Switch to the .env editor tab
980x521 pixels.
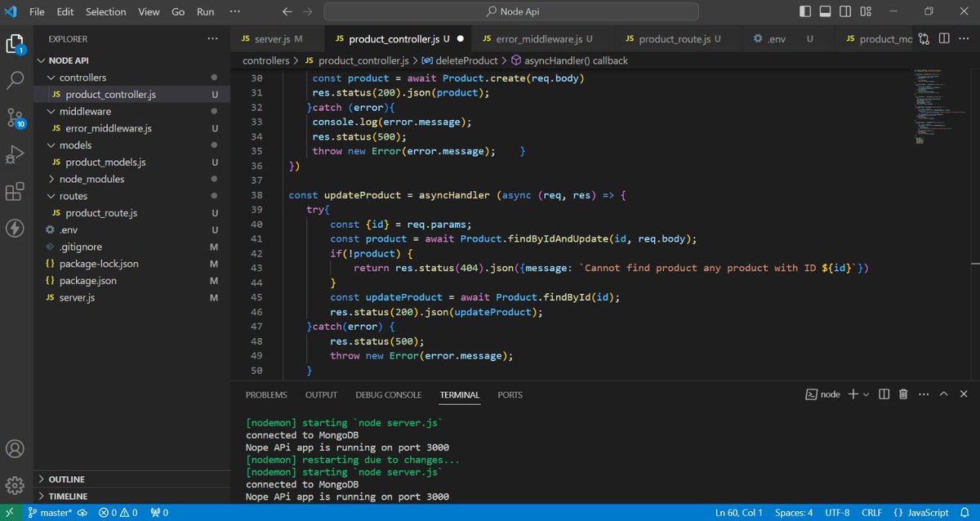788,38
